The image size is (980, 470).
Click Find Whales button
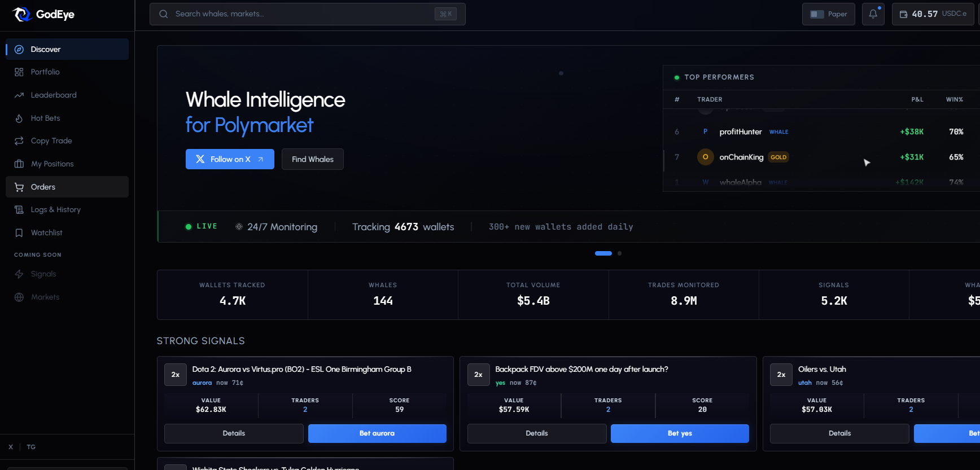pyautogui.click(x=313, y=159)
